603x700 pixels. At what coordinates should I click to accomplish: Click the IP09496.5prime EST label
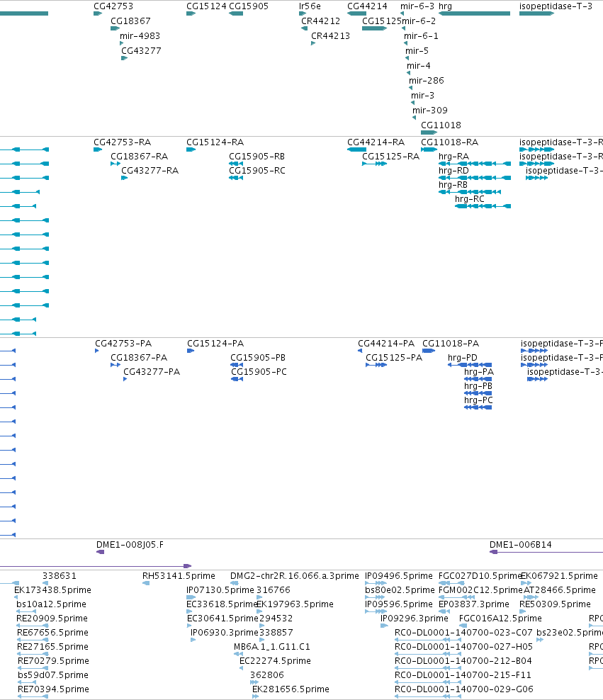click(x=399, y=576)
